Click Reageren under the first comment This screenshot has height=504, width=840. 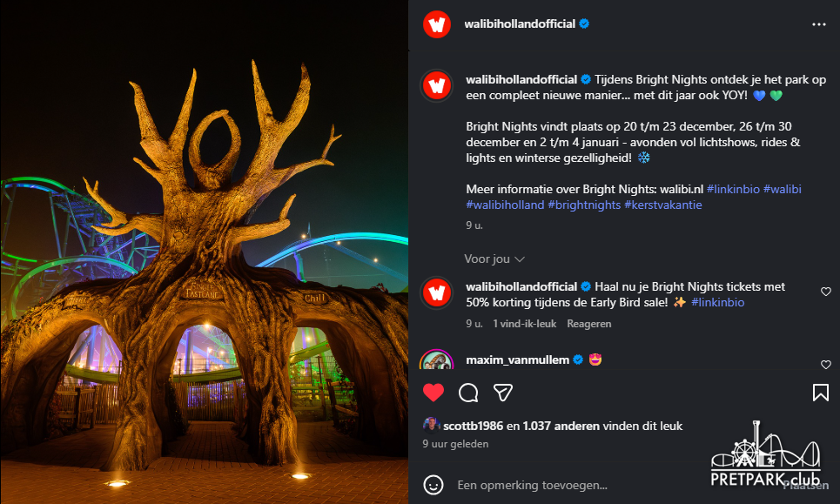tap(588, 324)
